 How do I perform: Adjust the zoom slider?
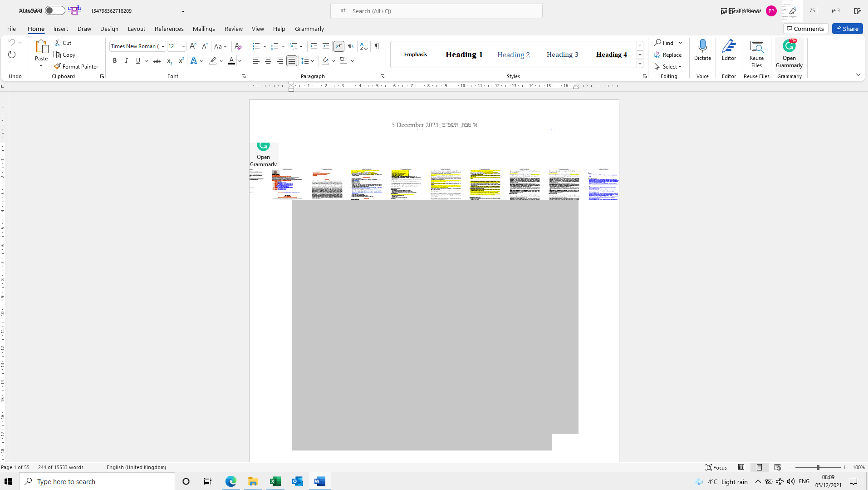click(x=818, y=467)
